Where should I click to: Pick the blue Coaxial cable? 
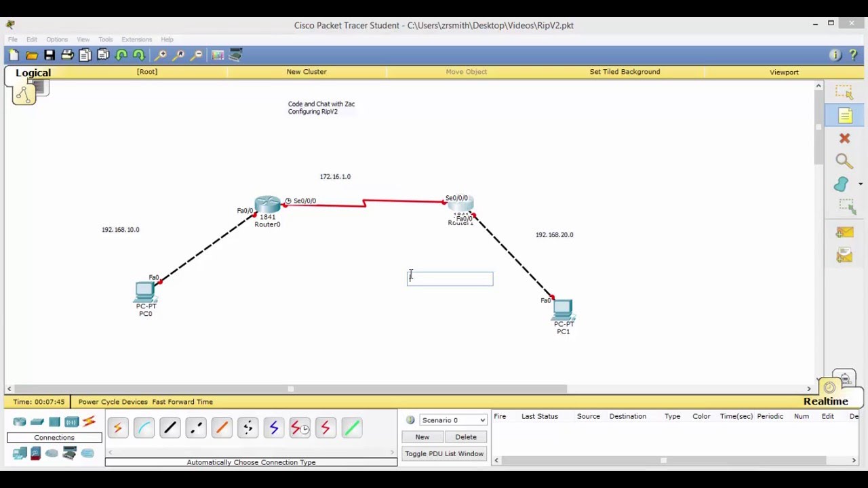[x=273, y=428]
